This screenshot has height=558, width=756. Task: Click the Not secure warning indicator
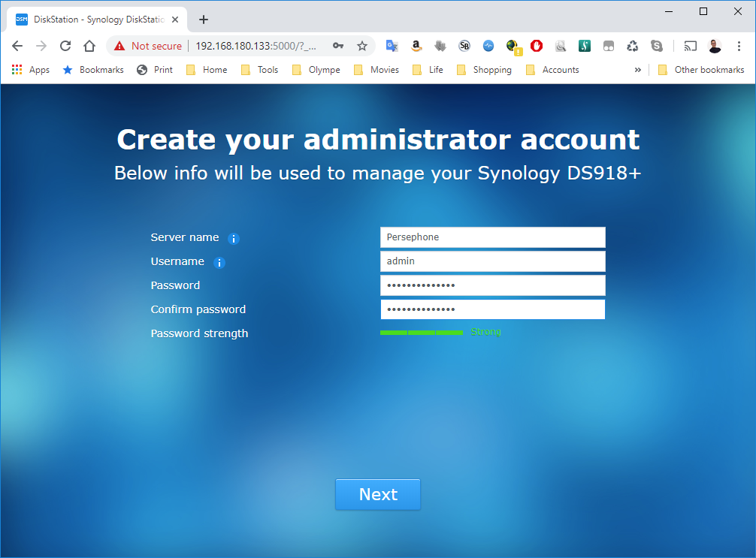click(147, 46)
